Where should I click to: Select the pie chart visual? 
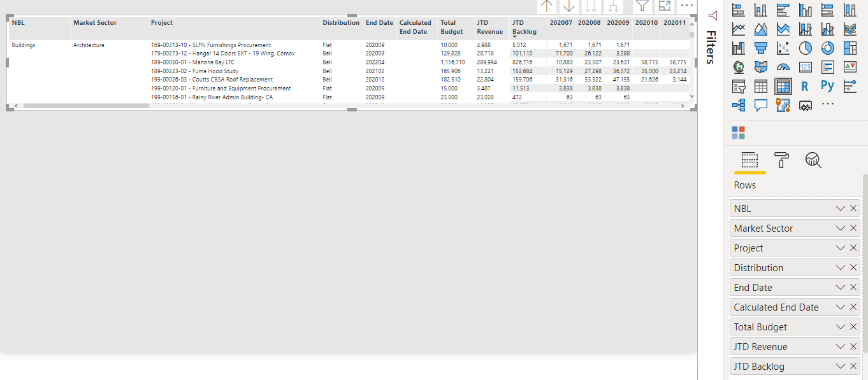(x=806, y=48)
